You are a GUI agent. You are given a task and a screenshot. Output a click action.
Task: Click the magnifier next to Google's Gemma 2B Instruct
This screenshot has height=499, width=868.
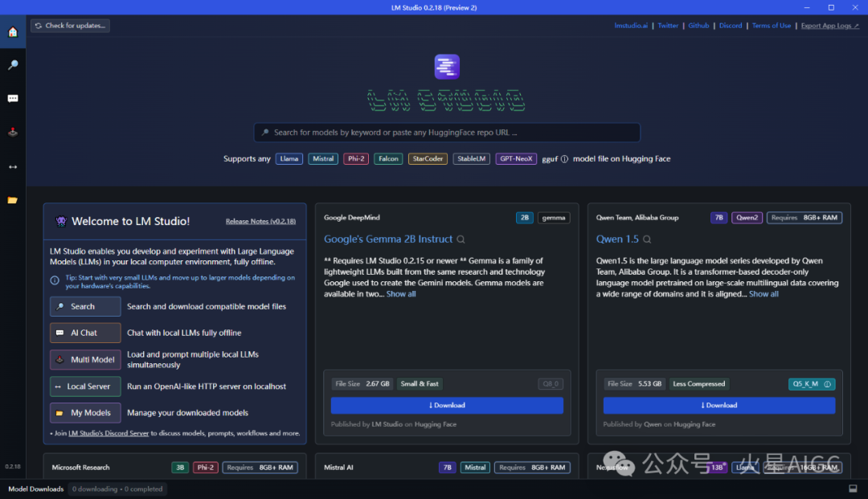click(x=461, y=239)
